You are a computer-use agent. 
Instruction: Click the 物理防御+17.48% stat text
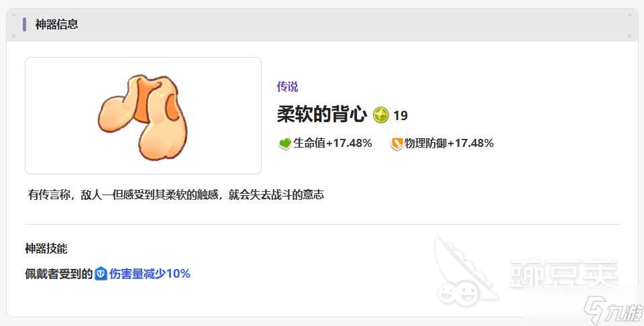(x=449, y=144)
